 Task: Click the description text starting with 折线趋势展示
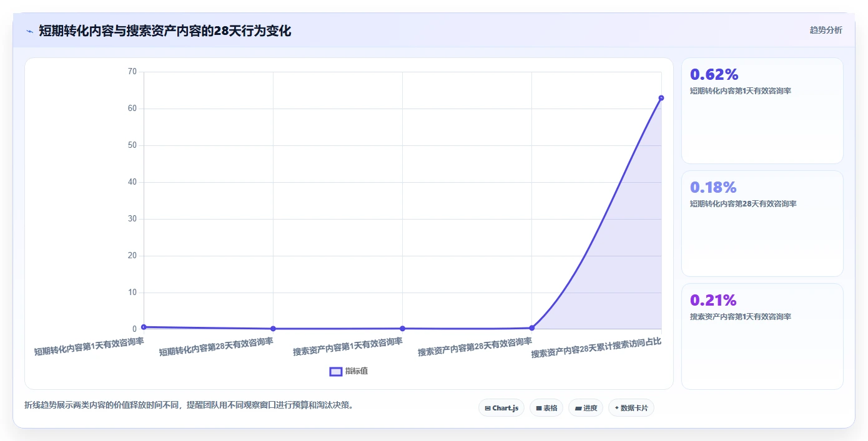[x=189, y=405]
